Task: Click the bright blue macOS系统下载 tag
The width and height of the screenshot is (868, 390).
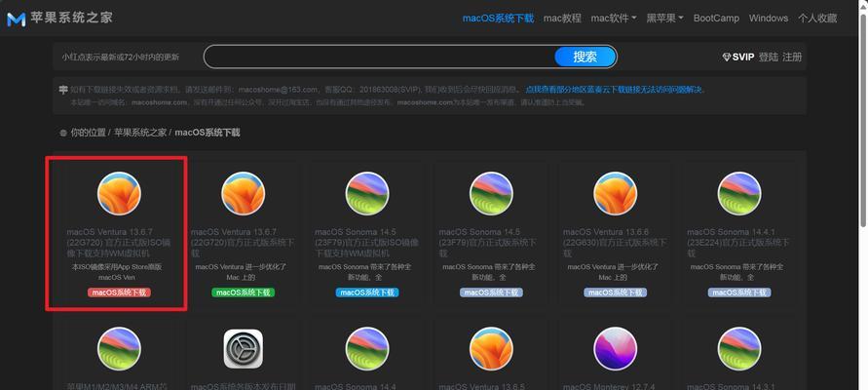Action: tap(367, 292)
